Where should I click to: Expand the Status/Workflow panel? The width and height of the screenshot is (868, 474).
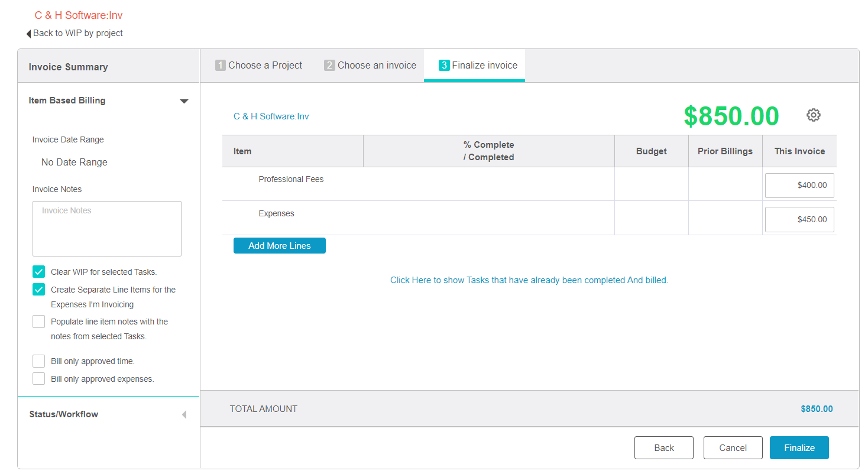[x=184, y=414]
